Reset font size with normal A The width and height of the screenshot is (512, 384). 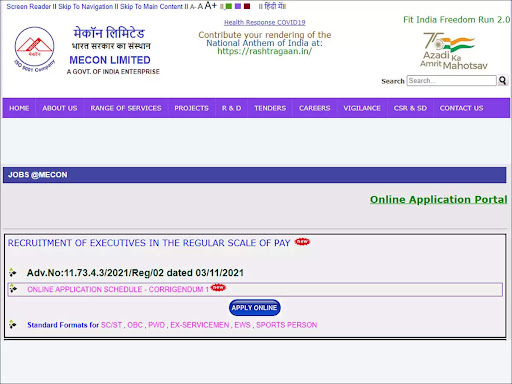point(200,6)
